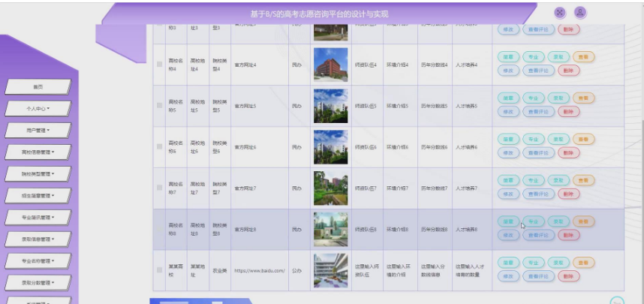The image size is (644, 304).
Task: Open 专业 for 某某高校
Action: pyautogui.click(x=534, y=263)
